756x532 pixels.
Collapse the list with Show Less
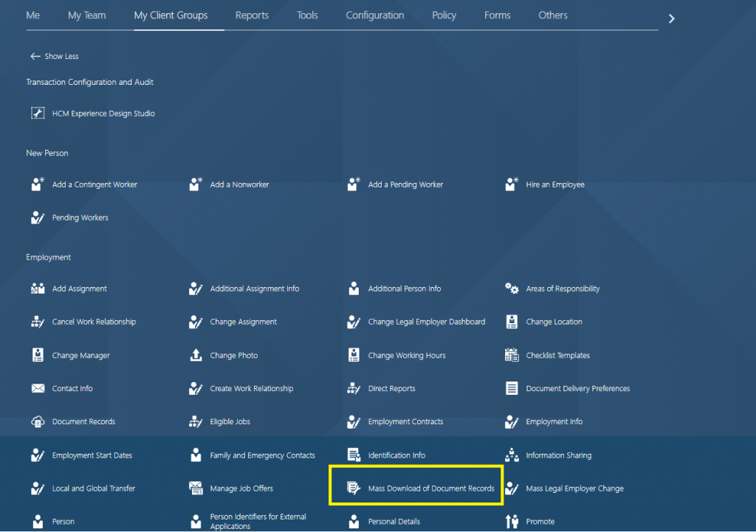(x=55, y=56)
